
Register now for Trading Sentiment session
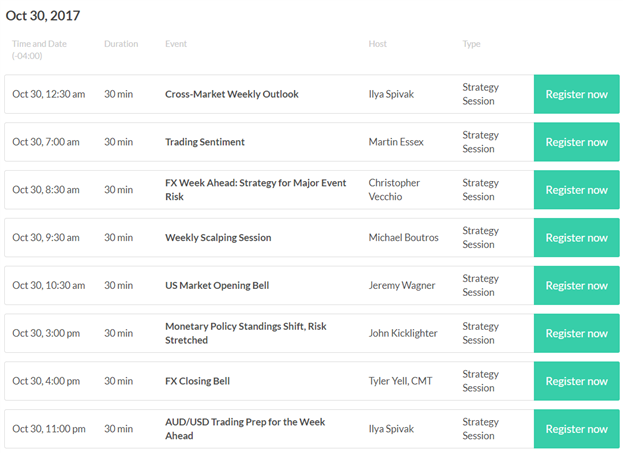tap(576, 142)
